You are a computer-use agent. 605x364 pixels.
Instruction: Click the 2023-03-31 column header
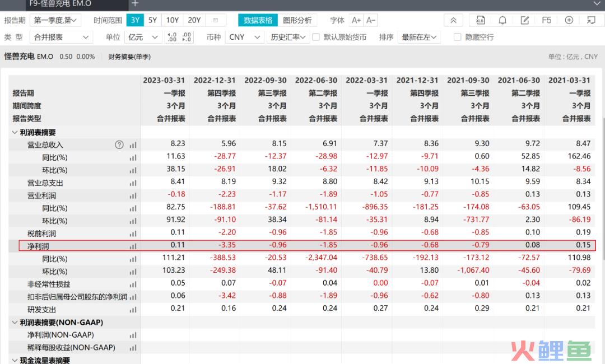pos(164,80)
